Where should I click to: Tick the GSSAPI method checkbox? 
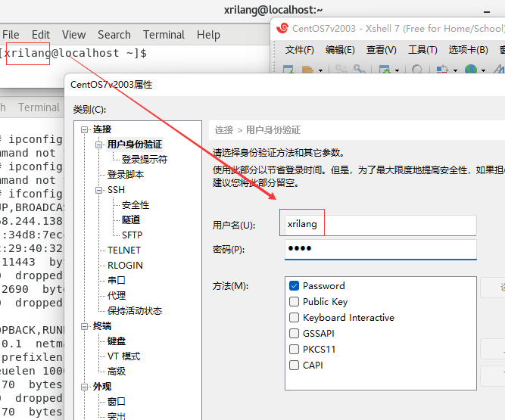coord(294,334)
